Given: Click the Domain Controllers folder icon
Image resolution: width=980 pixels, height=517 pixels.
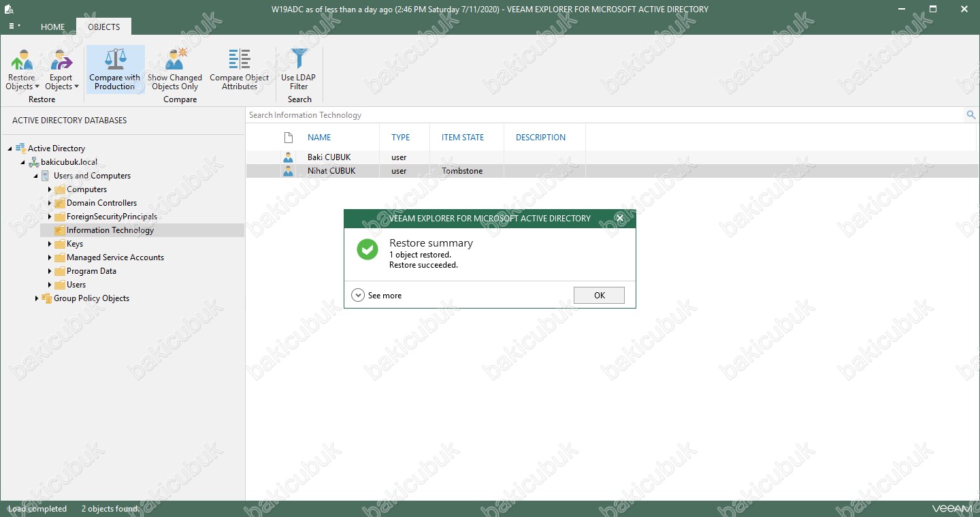Looking at the screenshot, I should pos(59,203).
